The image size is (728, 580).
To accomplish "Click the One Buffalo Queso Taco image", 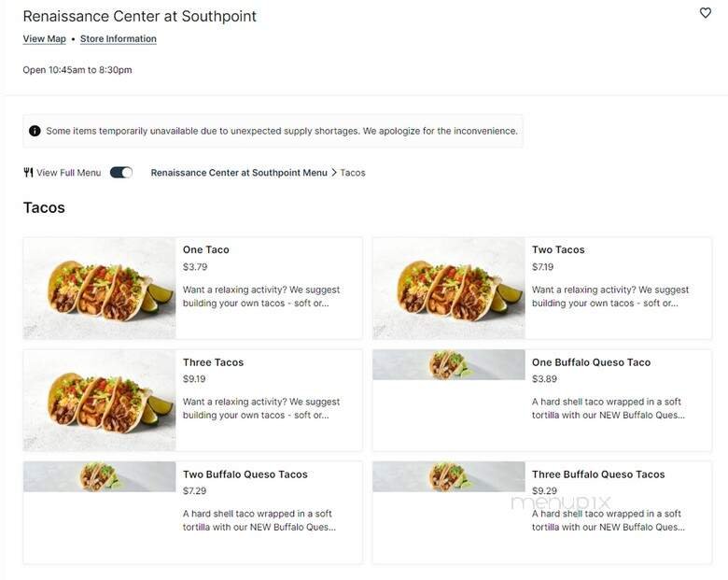I will 449,364.
